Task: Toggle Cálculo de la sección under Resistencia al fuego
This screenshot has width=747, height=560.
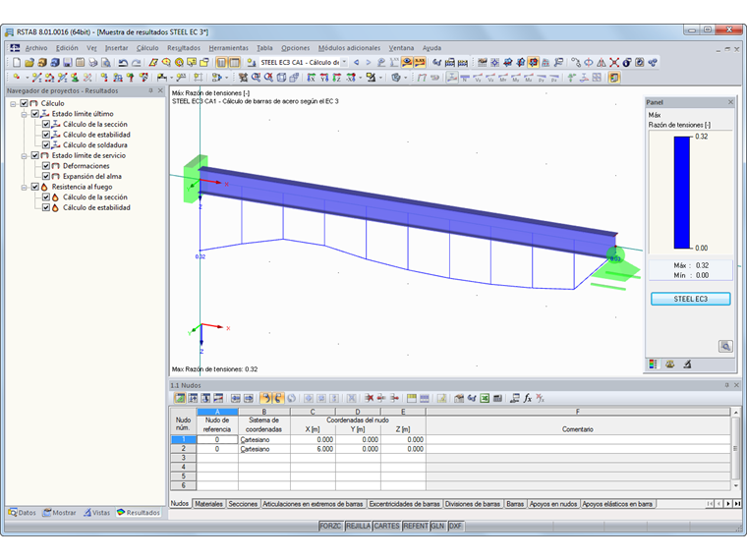Action: tap(46, 197)
